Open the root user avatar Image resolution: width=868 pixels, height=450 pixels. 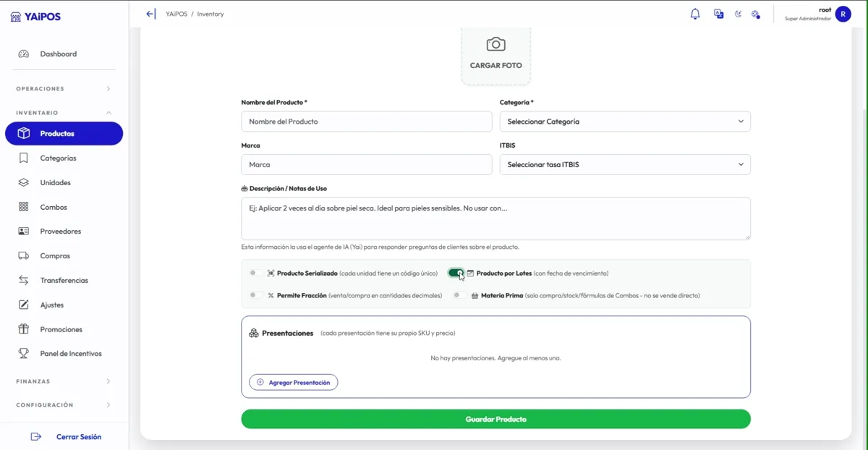pos(843,14)
